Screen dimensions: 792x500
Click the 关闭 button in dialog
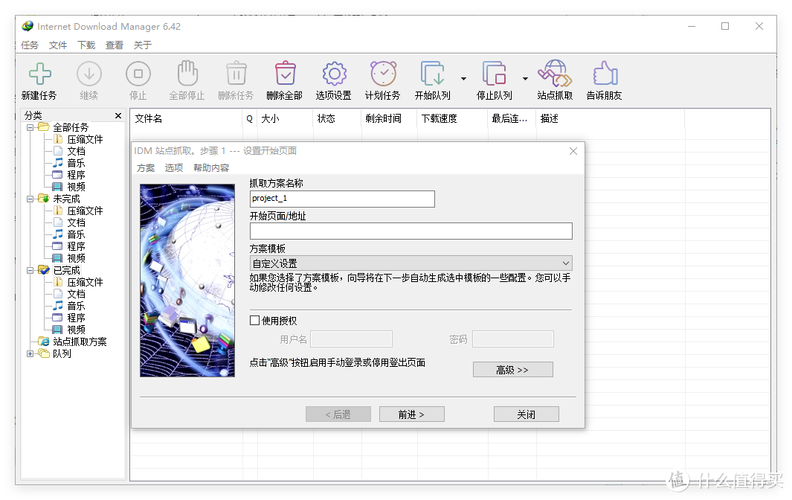[526, 414]
